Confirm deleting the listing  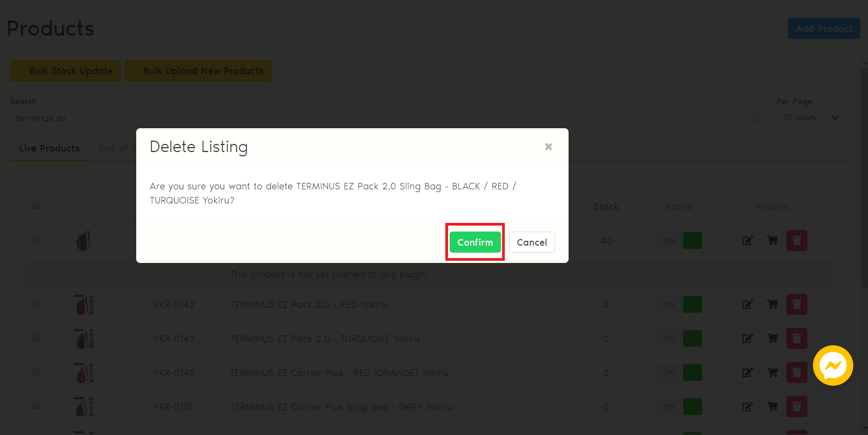pos(475,242)
